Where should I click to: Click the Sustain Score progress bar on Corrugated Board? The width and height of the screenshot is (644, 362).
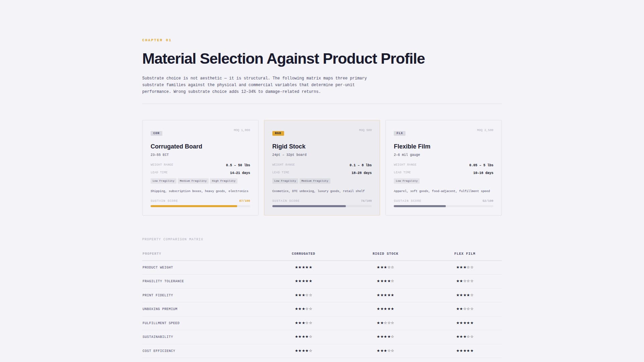[200, 206]
